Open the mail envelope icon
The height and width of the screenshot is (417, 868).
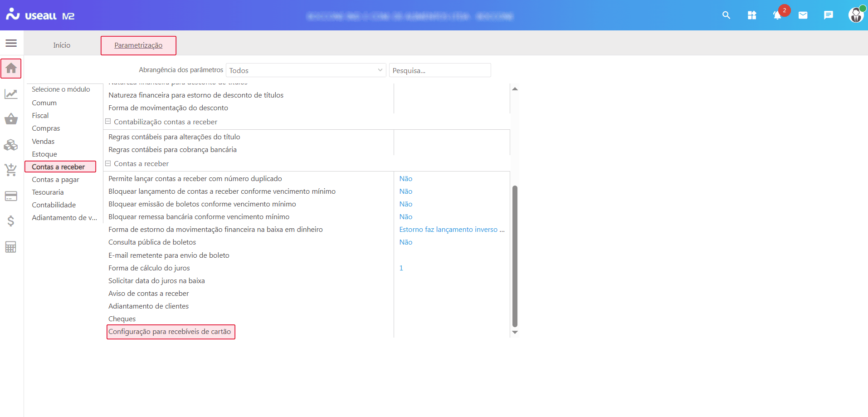pyautogui.click(x=803, y=15)
